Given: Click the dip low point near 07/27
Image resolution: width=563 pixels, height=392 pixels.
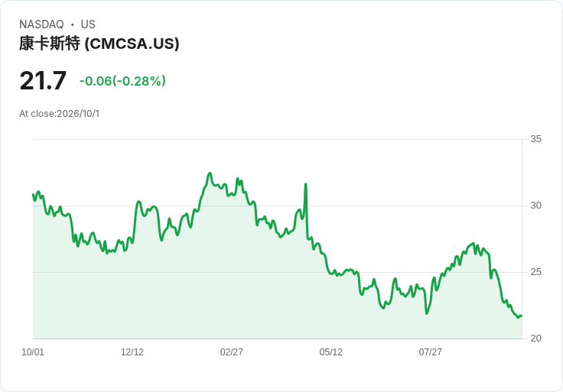Looking at the screenshot, I should click(x=427, y=313).
